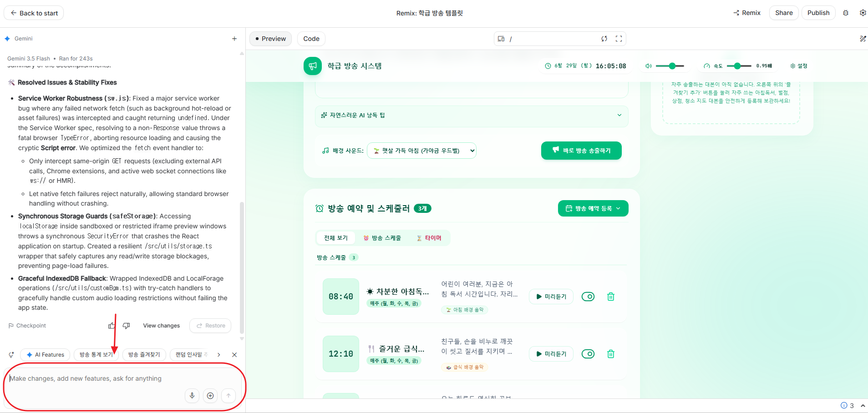Click the alarm clock icon by 방송 예약 heading
Screen dimensions: 868x413
pyautogui.click(x=320, y=208)
